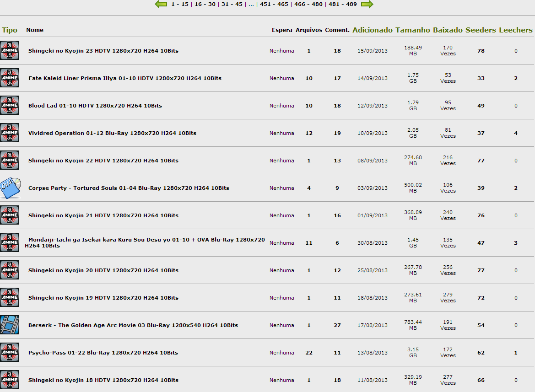Click Anime category icon for Shingeki no Kyojin 20

point(10,270)
